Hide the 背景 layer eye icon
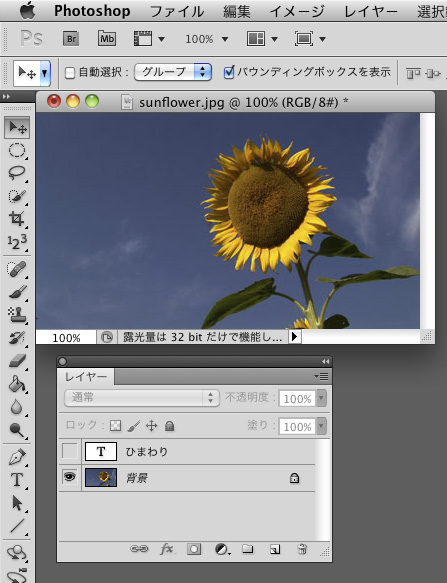 tap(70, 477)
